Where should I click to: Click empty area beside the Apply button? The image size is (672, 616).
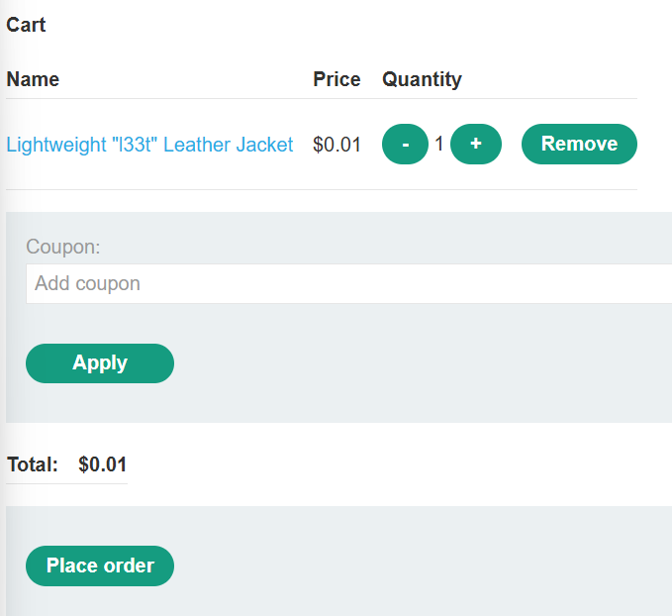coord(396,363)
